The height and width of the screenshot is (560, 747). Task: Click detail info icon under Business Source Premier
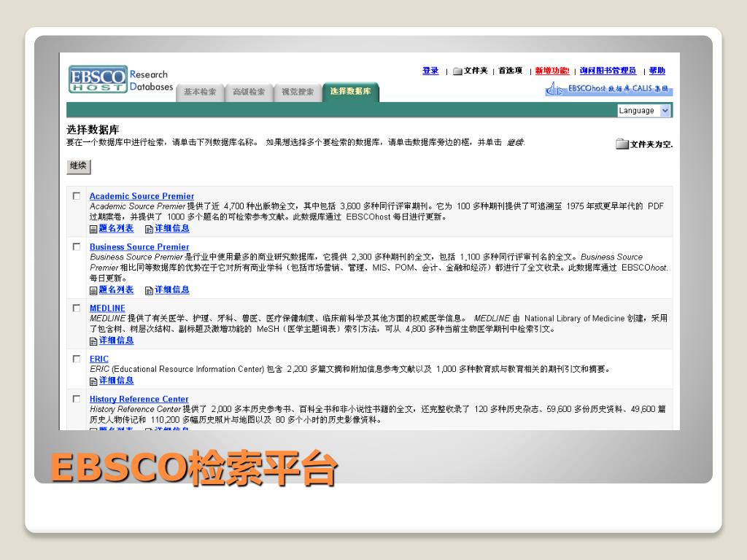pos(149,290)
